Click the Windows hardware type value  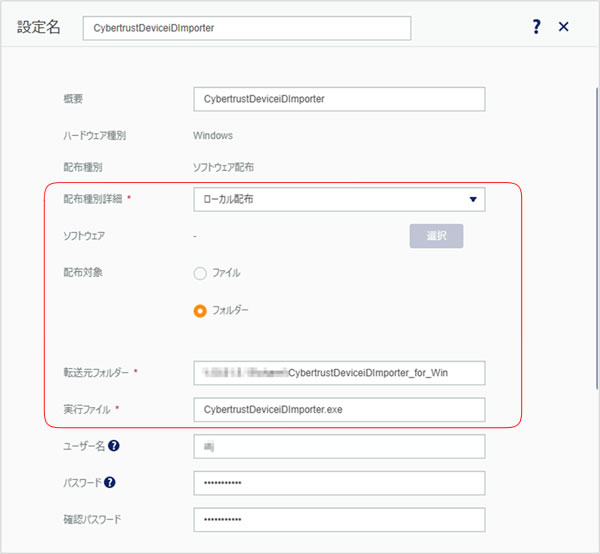pos(213,135)
